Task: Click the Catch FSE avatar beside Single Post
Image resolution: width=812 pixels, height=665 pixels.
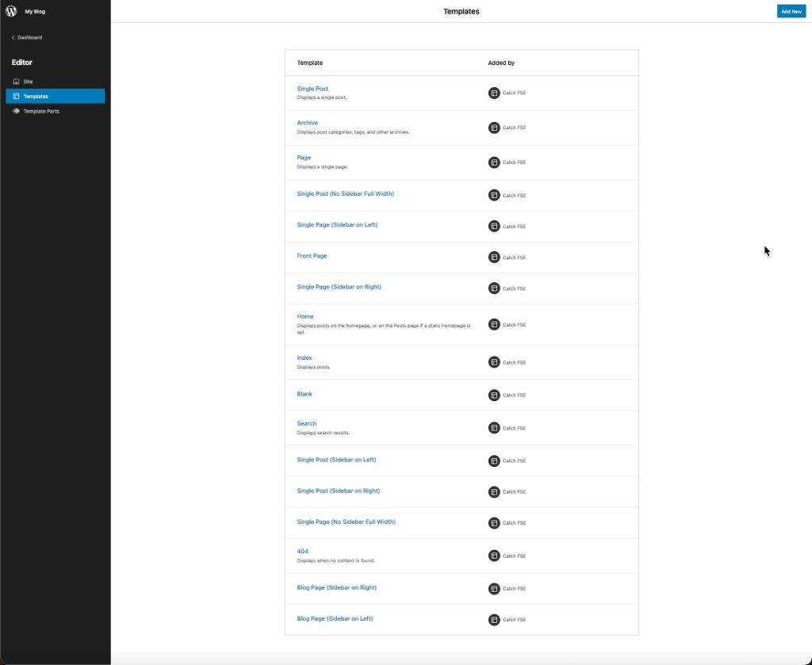Action: [492, 93]
